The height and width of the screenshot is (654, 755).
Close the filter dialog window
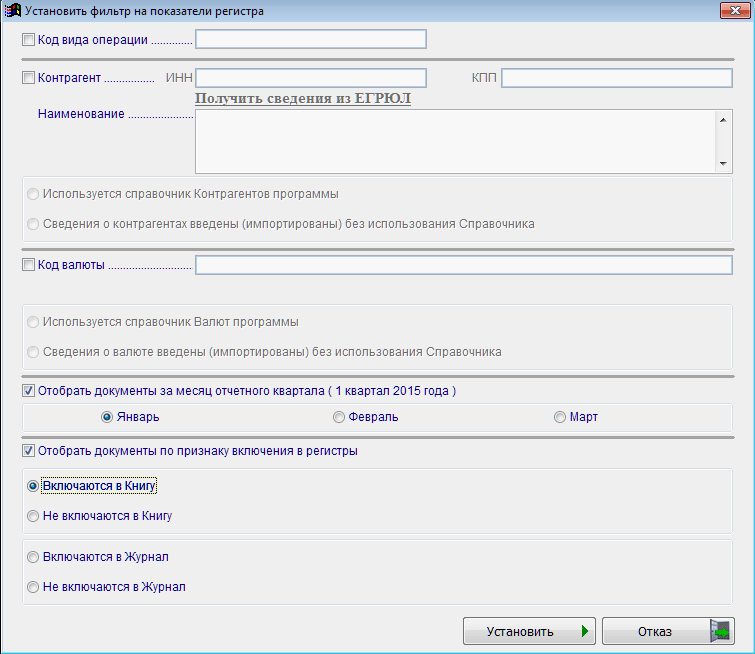(735, 10)
